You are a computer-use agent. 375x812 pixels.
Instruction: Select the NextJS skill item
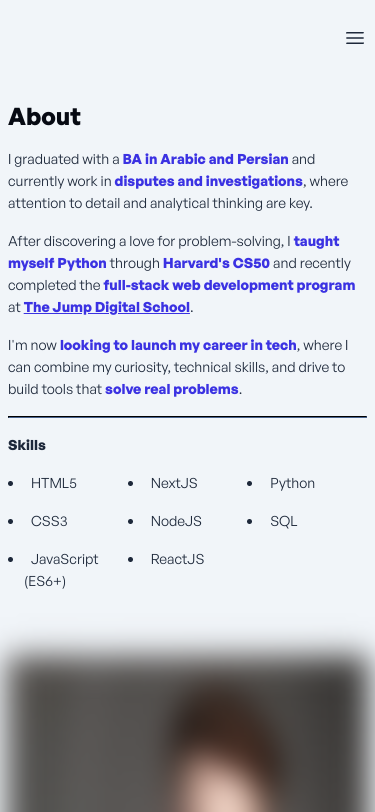[174, 483]
